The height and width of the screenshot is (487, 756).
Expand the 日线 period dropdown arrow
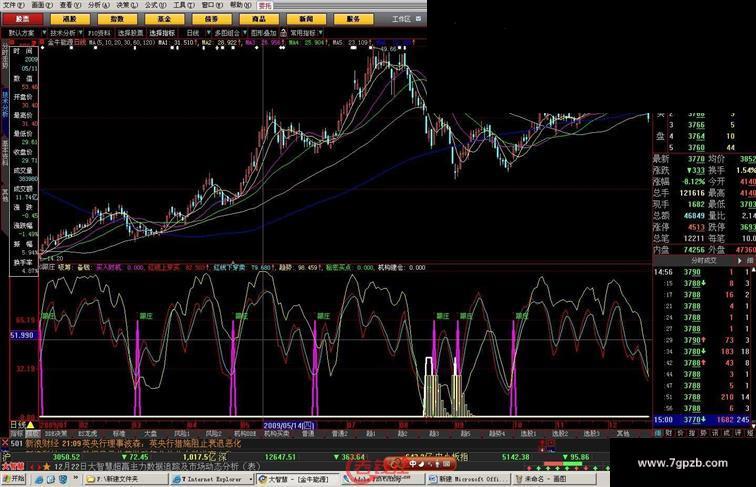(208, 33)
